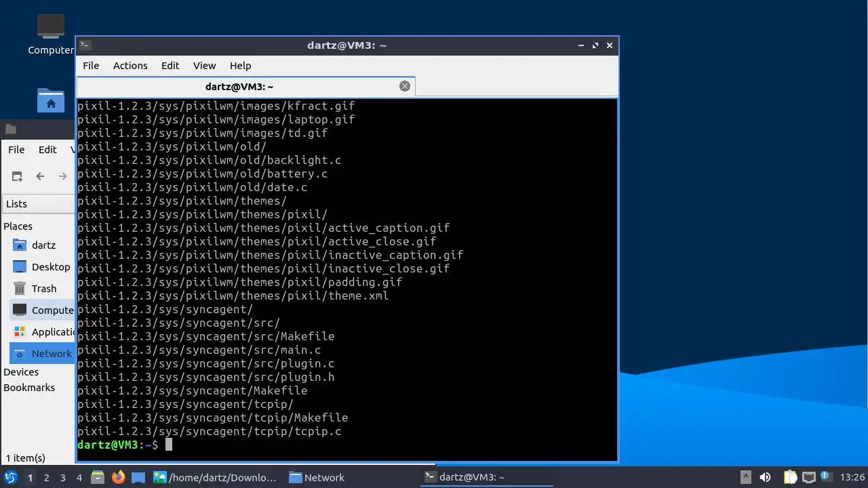Click the line ending inactive_caption.gif
This screenshot has width=868, height=488.
tap(271, 255)
